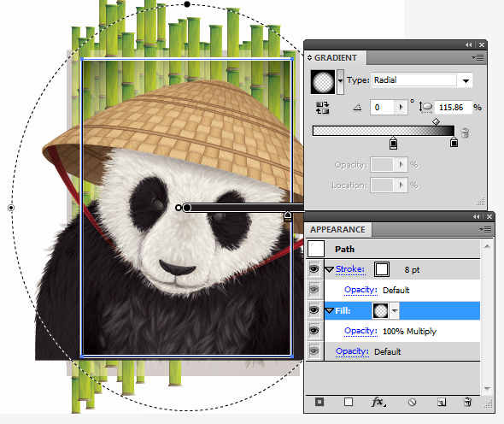Collapse the Stroke disclosure triangle
The height and width of the screenshot is (424, 504).
pyautogui.click(x=329, y=269)
